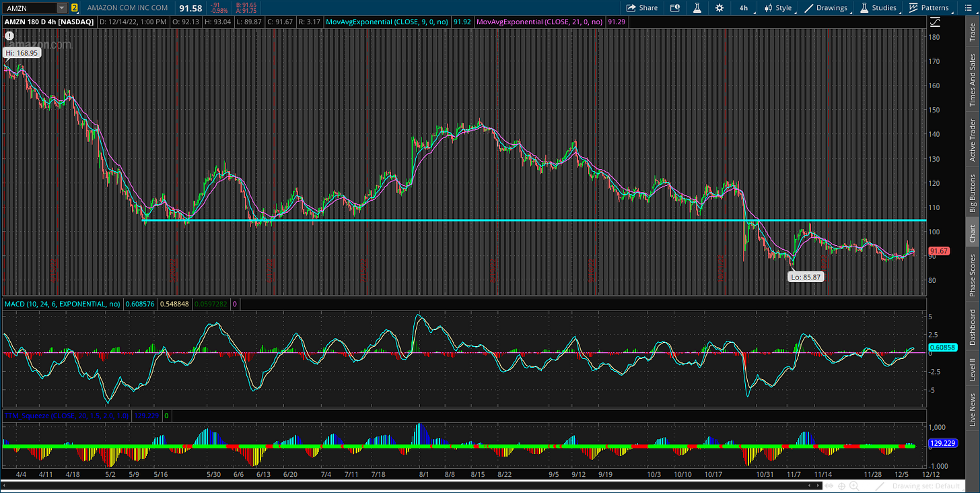Viewport: 980px width, 493px height.
Task: Click the AMZN symbol input field
Action: click(30, 8)
